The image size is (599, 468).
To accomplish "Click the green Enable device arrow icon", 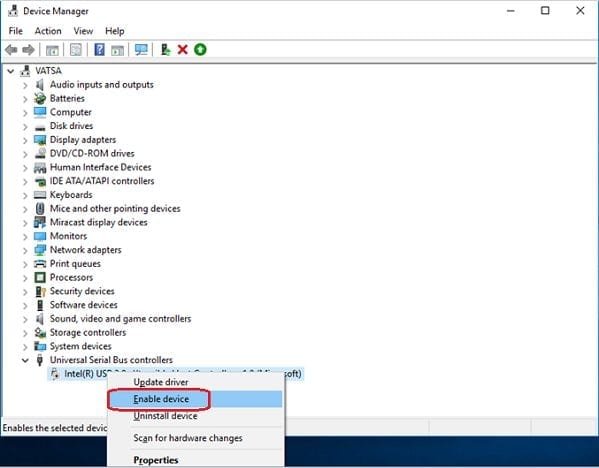I will [200, 50].
